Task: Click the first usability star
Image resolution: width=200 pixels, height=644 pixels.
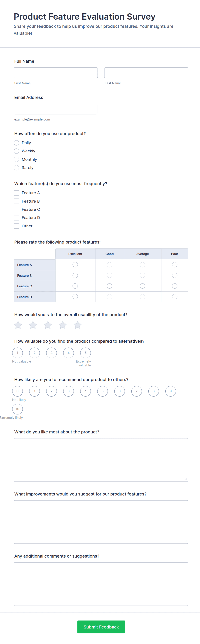Action: coord(18,325)
